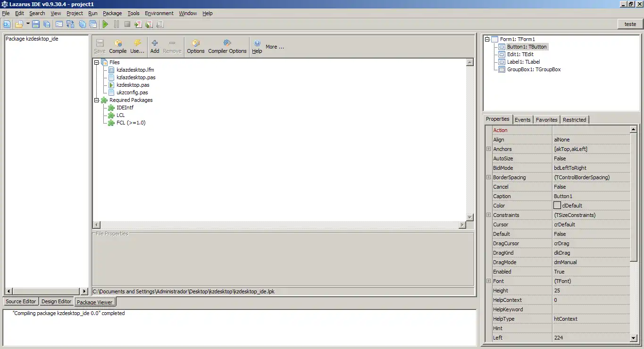This screenshot has height=349, width=644.
Task: Click the clDefault color swatch
Action: point(557,206)
